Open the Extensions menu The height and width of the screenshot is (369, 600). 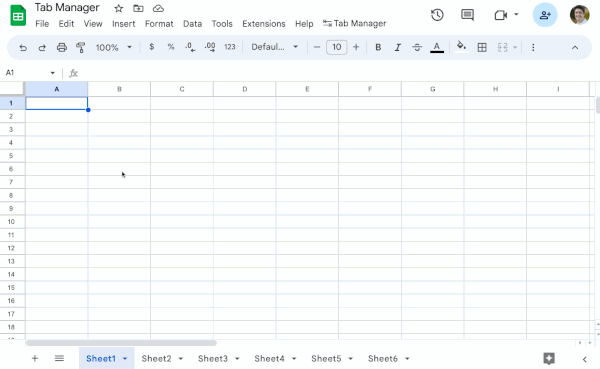(264, 24)
